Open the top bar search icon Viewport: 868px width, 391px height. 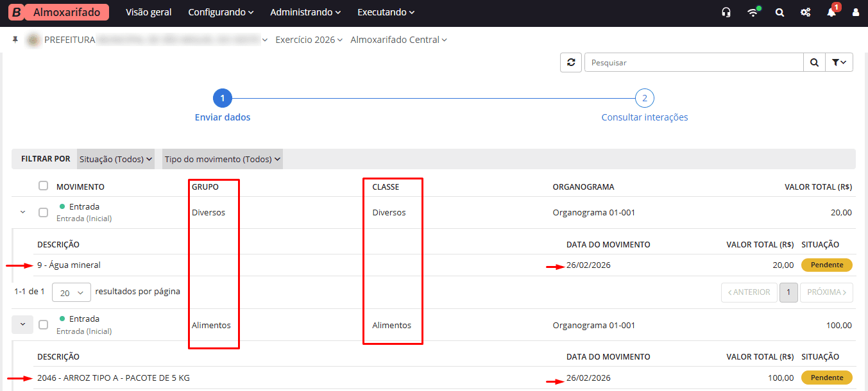[779, 12]
